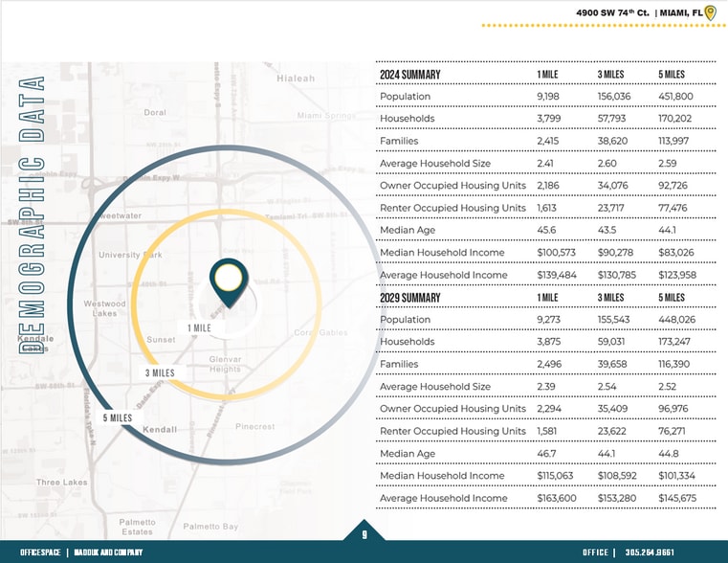Select the 1 MILE map label
This screenshot has height=563, width=728.
200,327
